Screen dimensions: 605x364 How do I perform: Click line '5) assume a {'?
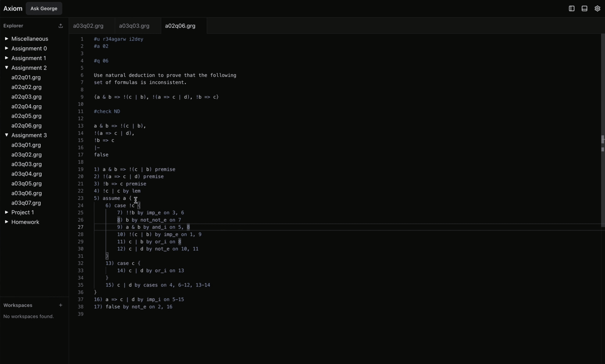pyautogui.click(x=113, y=198)
